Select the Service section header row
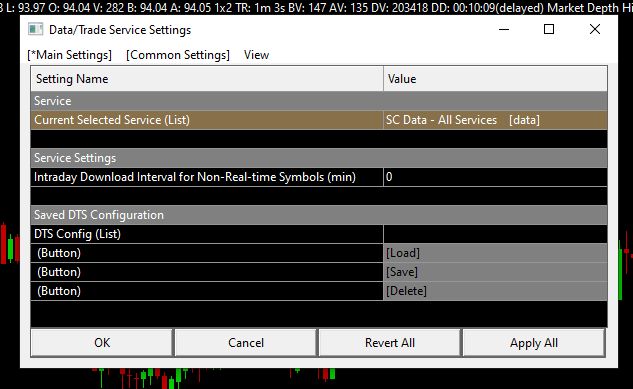 319,101
